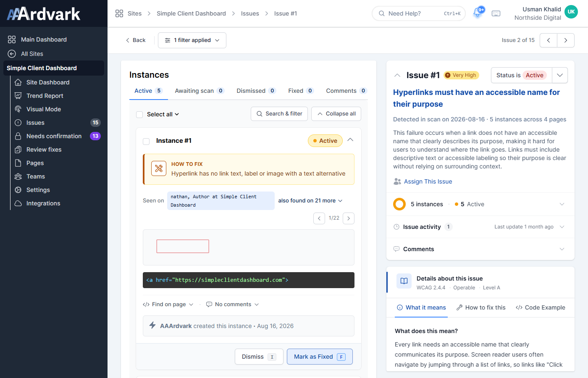Expand the 5 instances row

(x=480, y=204)
